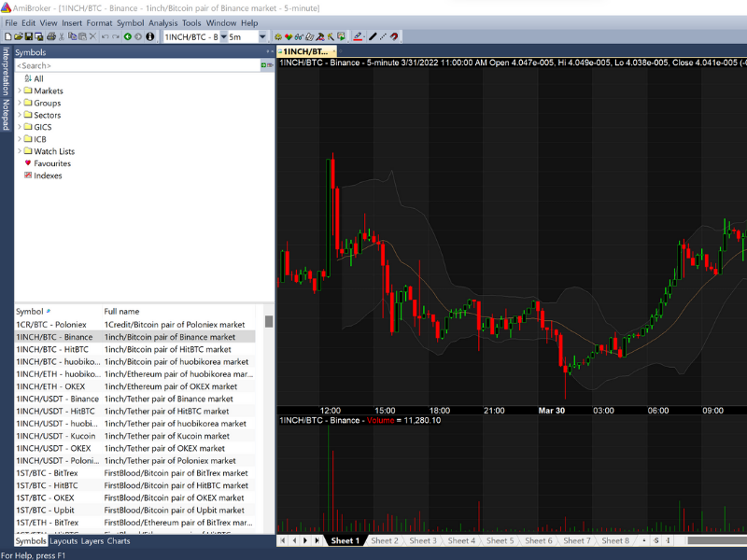The height and width of the screenshot is (560, 747).
Task: Expand the GICS folder
Action: (x=20, y=127)
